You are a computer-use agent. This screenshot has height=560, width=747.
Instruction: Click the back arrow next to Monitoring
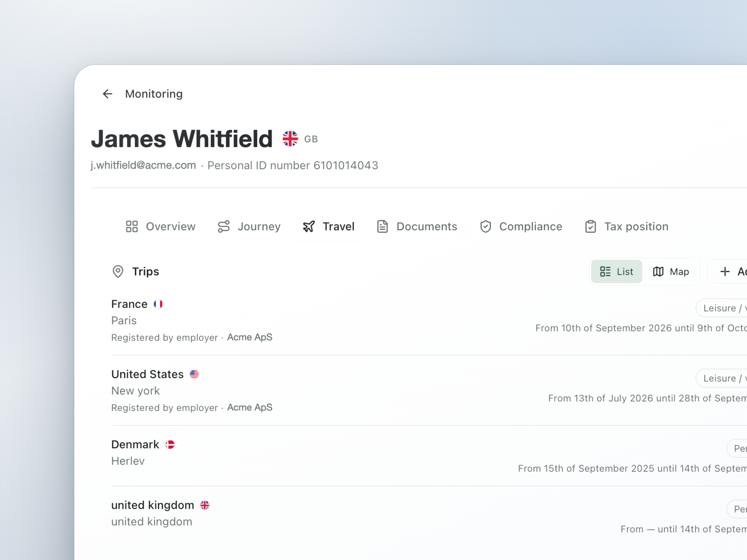[107, 94]
